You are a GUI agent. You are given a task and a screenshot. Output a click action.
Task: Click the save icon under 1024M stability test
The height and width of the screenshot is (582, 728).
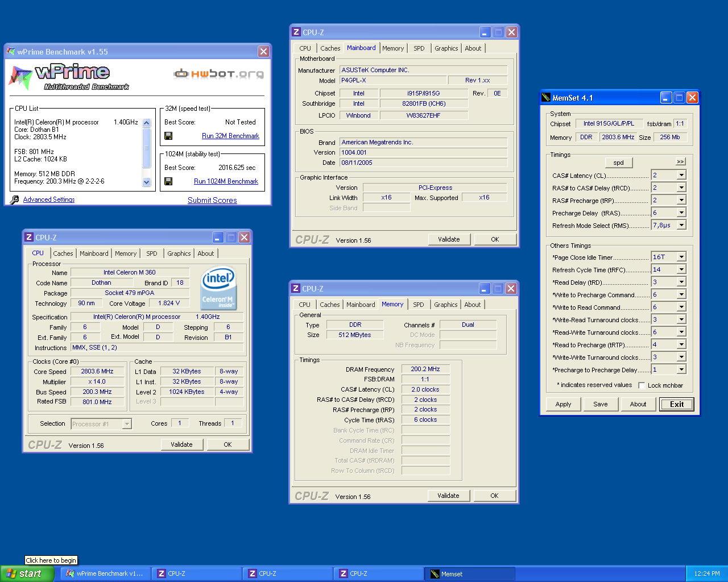pyautogui.click(x=168, y=181)
